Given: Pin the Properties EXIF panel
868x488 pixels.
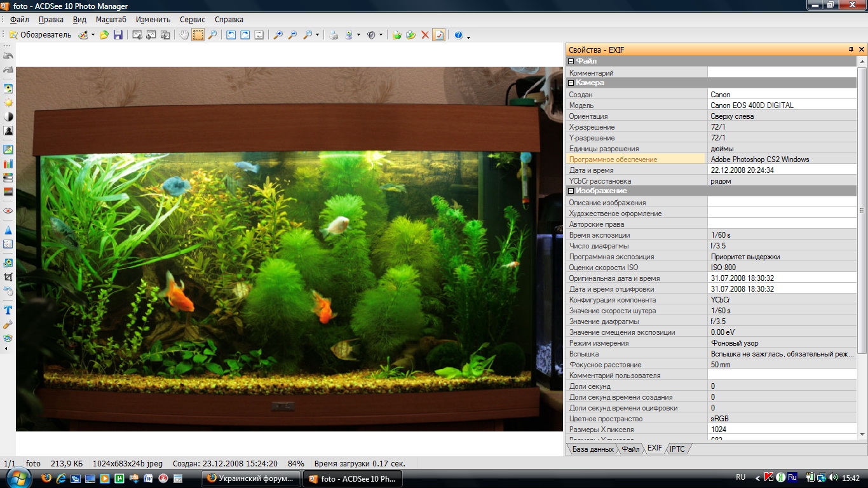Looking at the screenshot, I should (851, 50).
